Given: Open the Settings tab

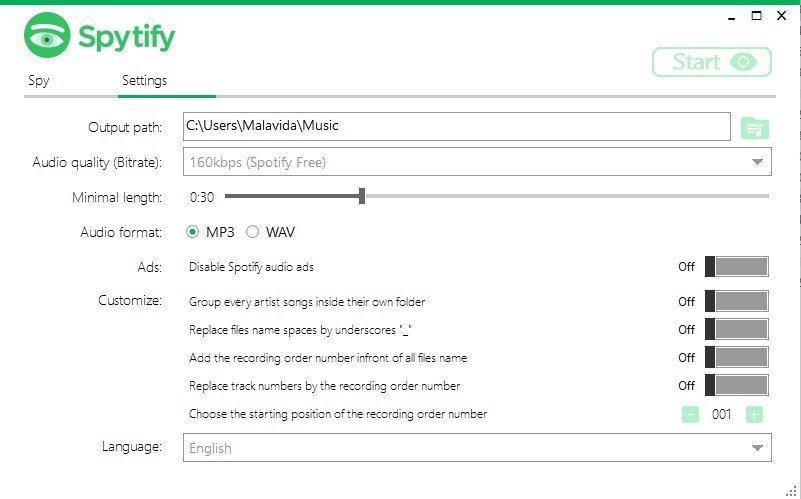Looking at the screenshot, I should tap(145, 81).
